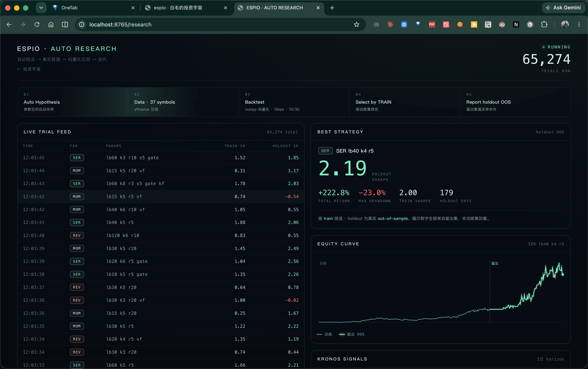Follow the ← 投资宇宙 back link
This screenshot has height=369, width=588.
[29, 69]
